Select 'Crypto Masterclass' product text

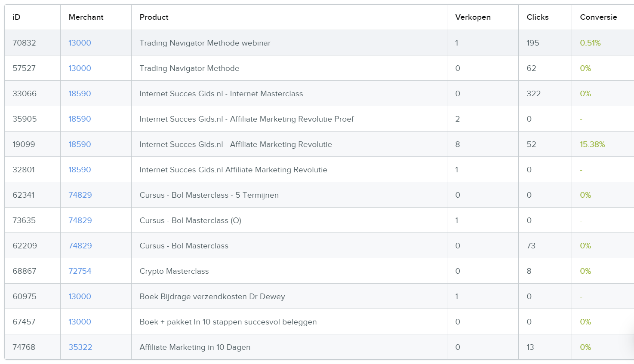point(174,271)
